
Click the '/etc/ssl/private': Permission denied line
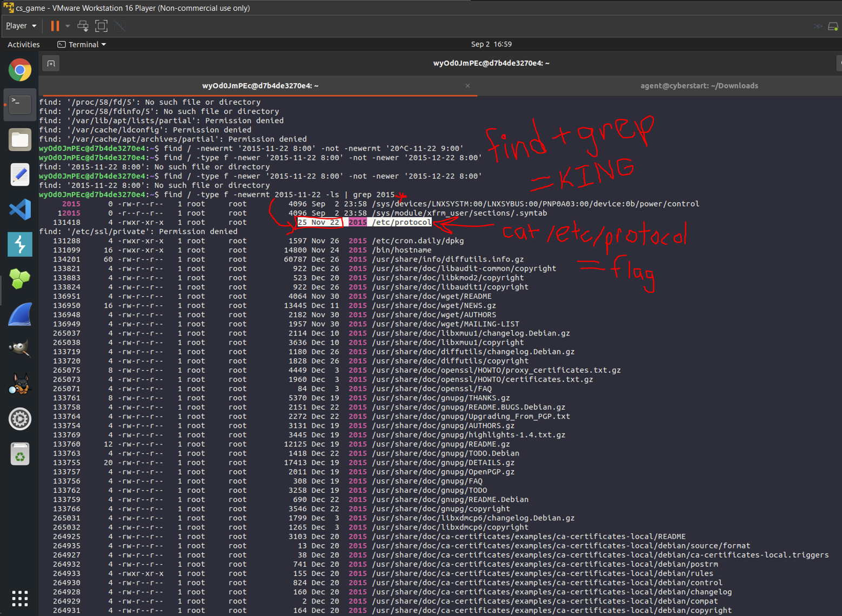point(138,231)
